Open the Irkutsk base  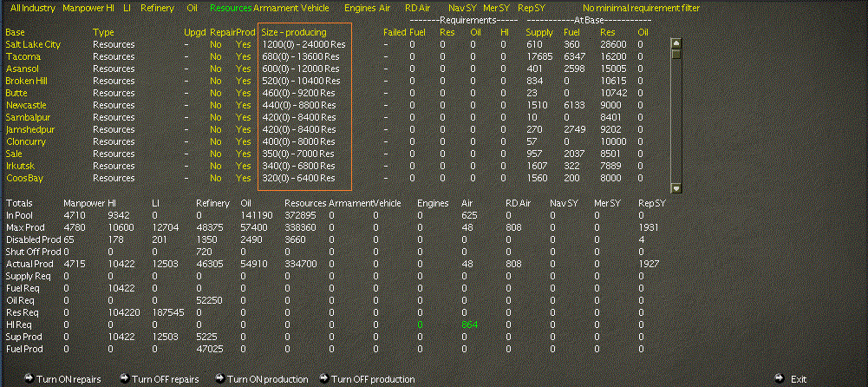pyautogui.click(x=20, y=166)
